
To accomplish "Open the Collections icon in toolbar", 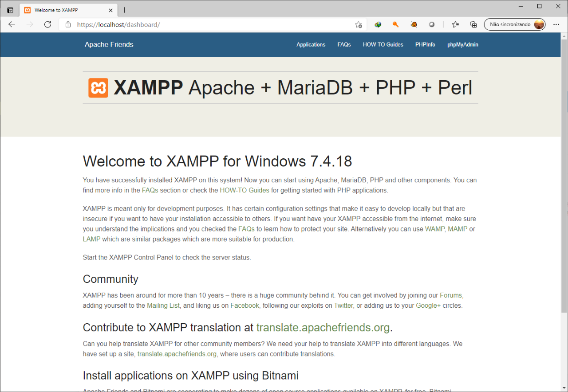I will [473, 24].
